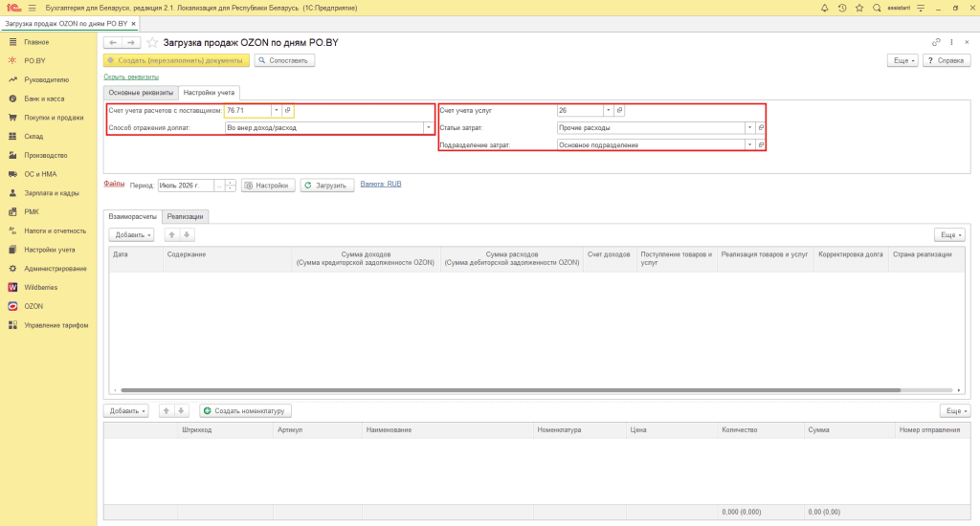980x526 pixels.
Task: Open Еще menu above lower goods table
Action: click(955, 411)
